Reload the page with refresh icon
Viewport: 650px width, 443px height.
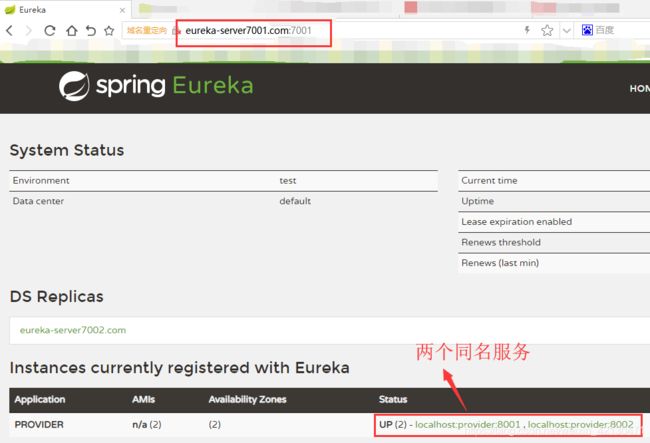50,30
